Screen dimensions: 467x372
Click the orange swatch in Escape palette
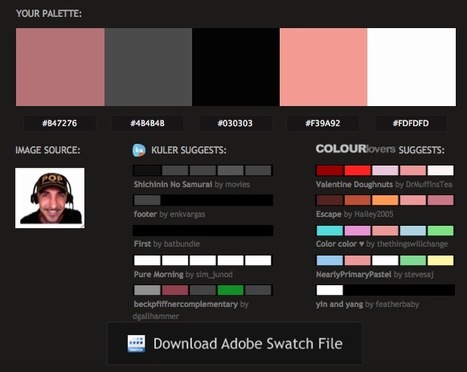[385, 200]
